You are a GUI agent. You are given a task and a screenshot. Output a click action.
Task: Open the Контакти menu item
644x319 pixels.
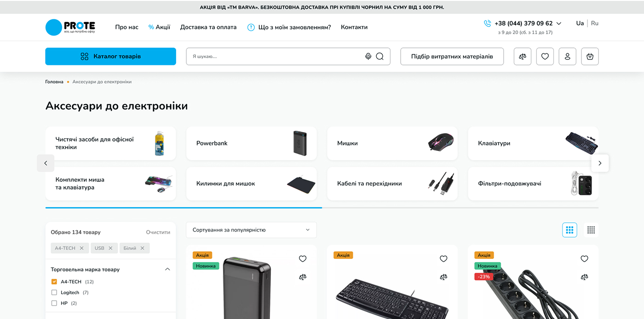pyautogui.click(x=354, y=27)
